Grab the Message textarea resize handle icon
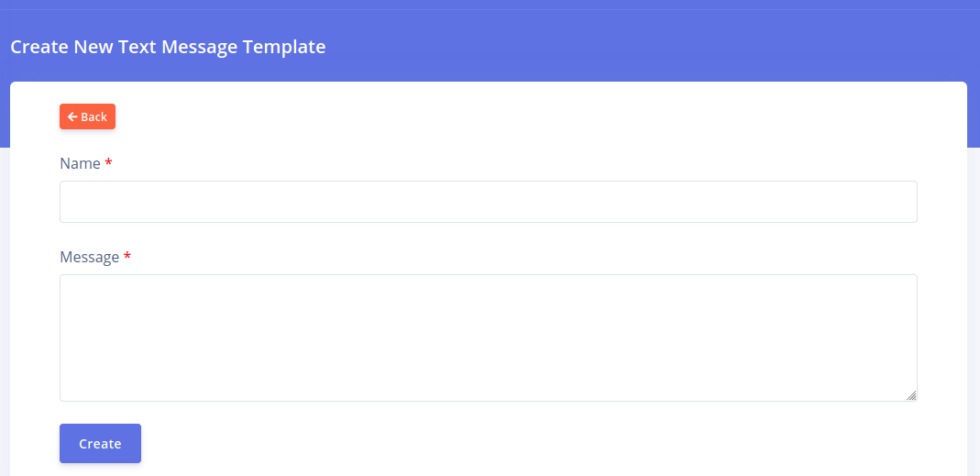 click(x=911, y=395)
